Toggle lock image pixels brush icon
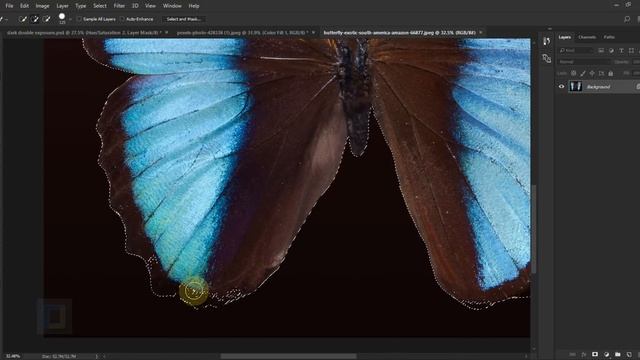Viewport: 640px width, 360px height. point(583,73)
